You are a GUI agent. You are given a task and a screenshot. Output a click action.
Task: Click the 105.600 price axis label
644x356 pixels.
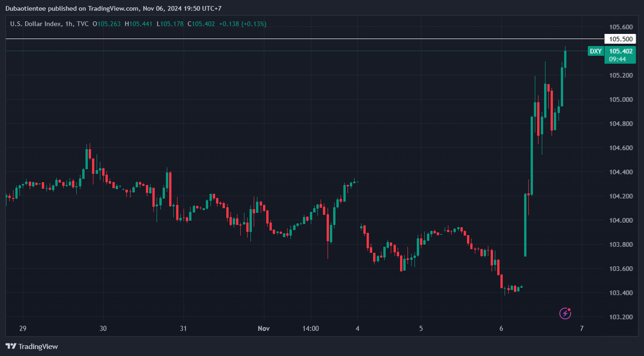(620, 27)
